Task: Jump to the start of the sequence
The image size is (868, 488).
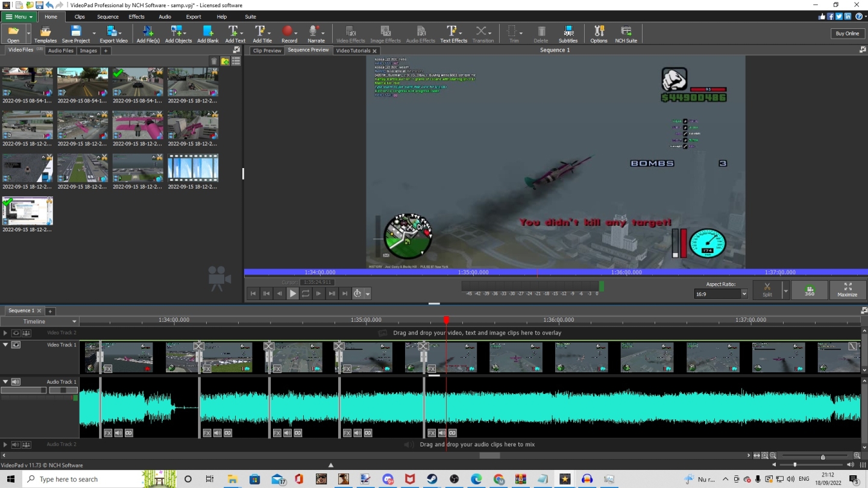Action: [x=253, y=293]
